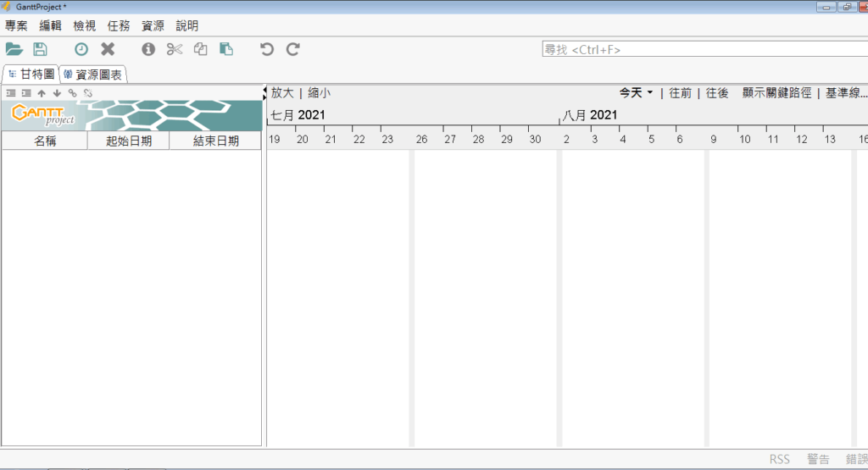Image resolution: width=868 pixels, height=470 pixels.
Task: Click the link tasks chain icon
Action: tap(72, 93)
